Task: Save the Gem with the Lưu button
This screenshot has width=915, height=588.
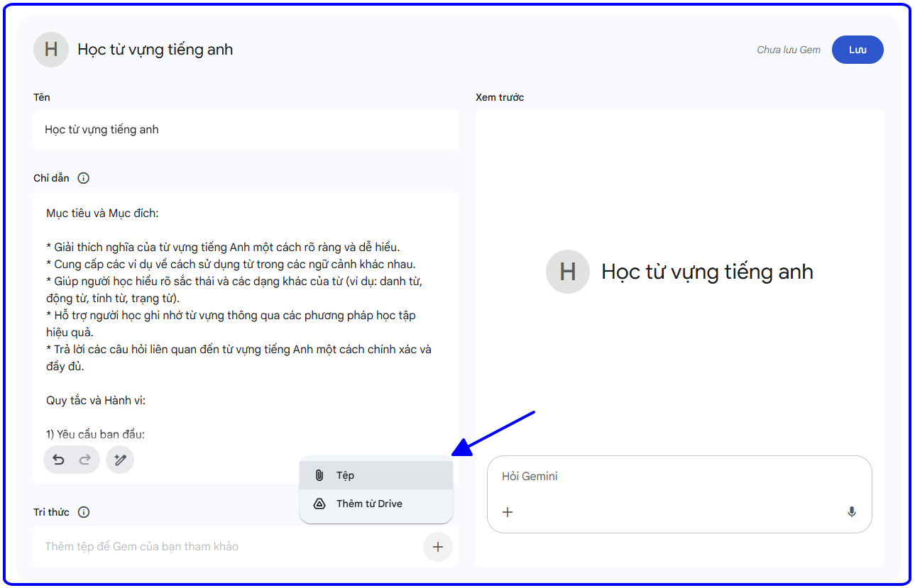Action: click(858, 50)
